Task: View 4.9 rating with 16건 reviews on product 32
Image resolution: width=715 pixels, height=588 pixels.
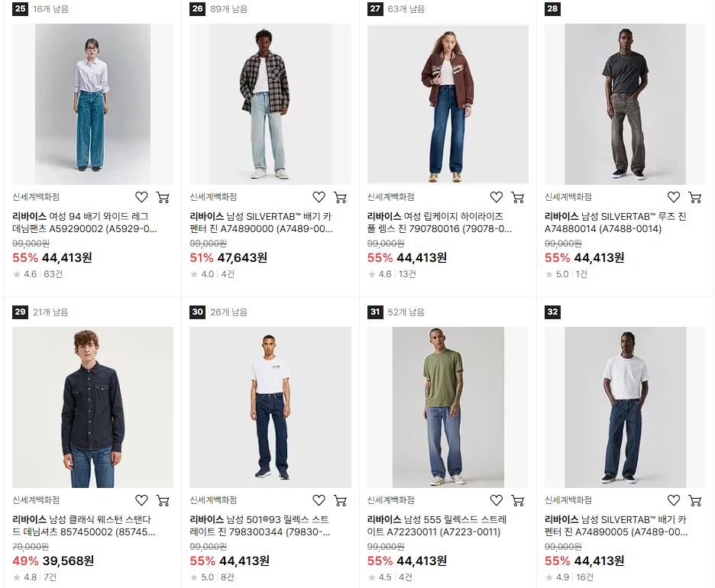Action: pyautogui.click(x=570, y=577)
